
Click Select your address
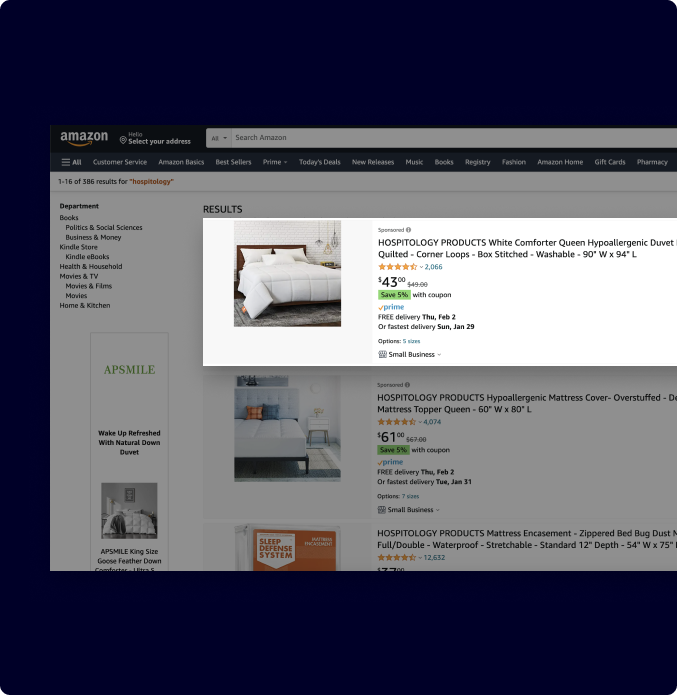pos(159,141)
